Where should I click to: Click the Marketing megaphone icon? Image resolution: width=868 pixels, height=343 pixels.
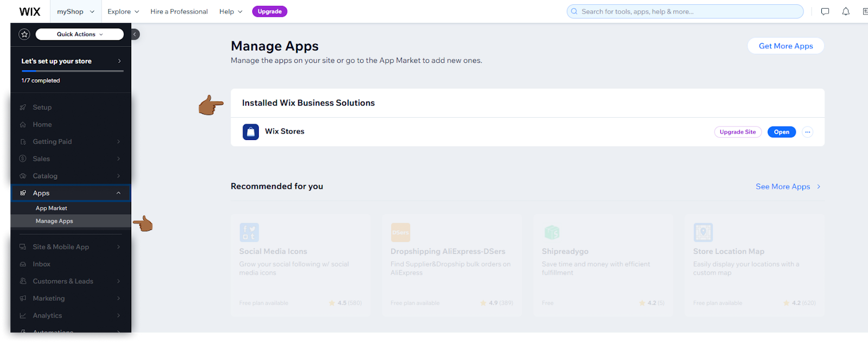pos(23,298)
